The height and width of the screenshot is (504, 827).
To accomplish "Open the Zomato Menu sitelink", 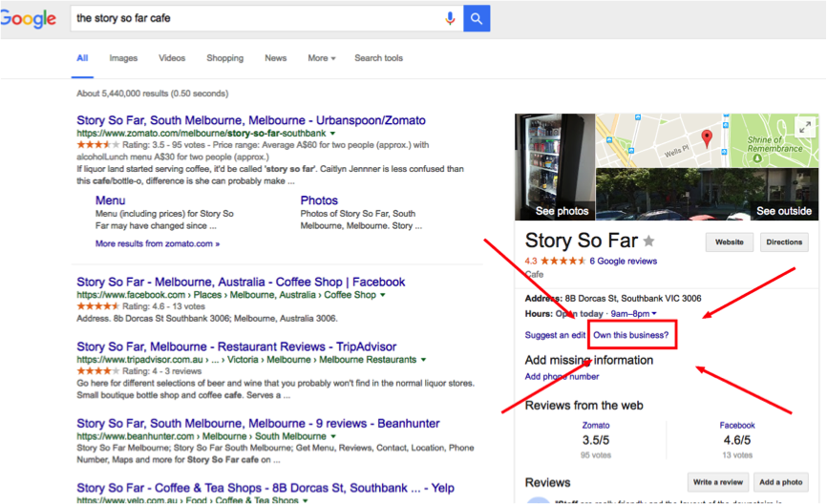I will coord(110,200).
